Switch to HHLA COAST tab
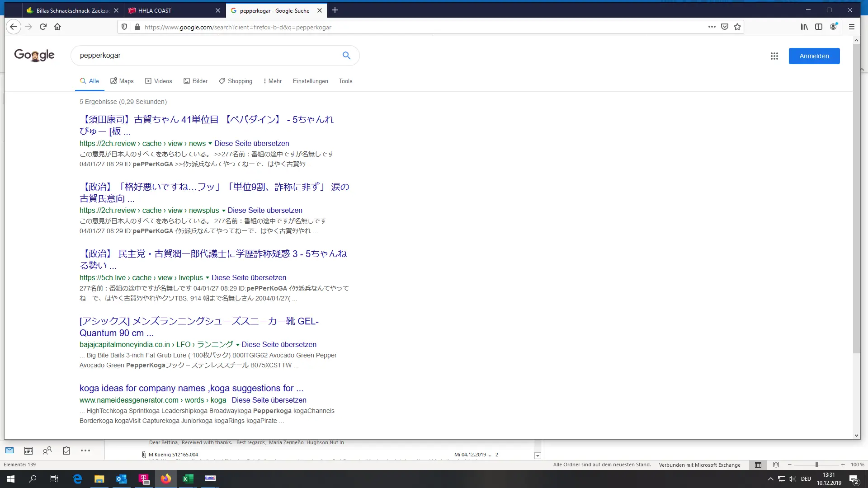Image resolution: width=868 pixels, height=488 pixels. [x=174, y=10]
